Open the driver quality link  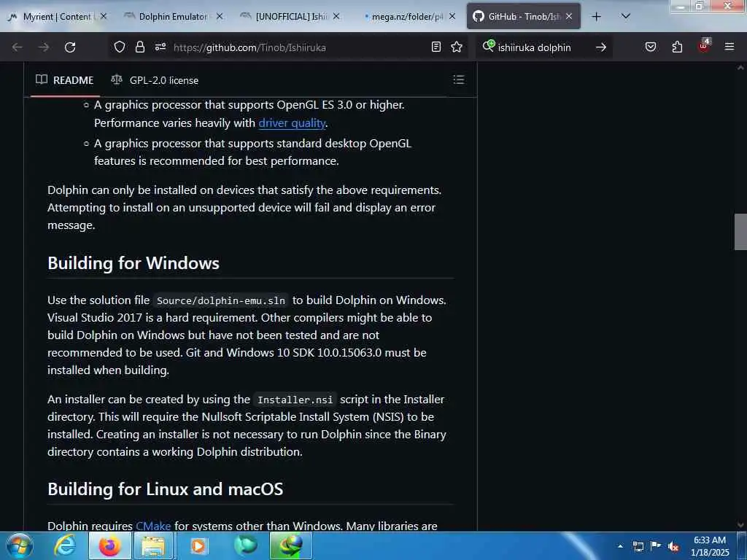click(292, 122)
